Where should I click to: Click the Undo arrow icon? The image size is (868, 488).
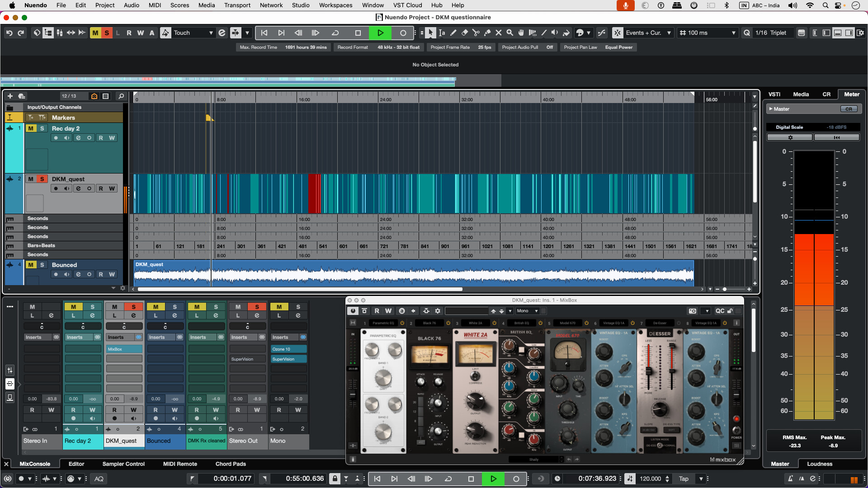pos(9,33)
